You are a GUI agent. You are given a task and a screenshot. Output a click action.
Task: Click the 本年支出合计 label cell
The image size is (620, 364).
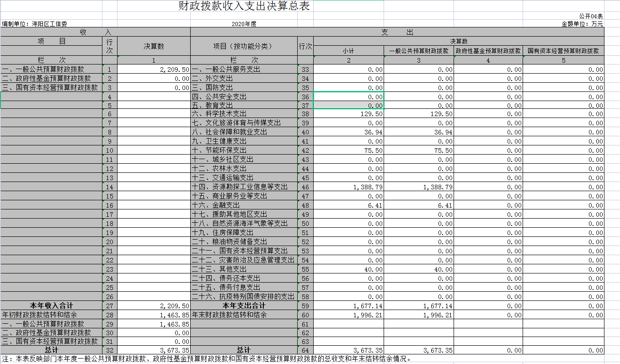243,305
